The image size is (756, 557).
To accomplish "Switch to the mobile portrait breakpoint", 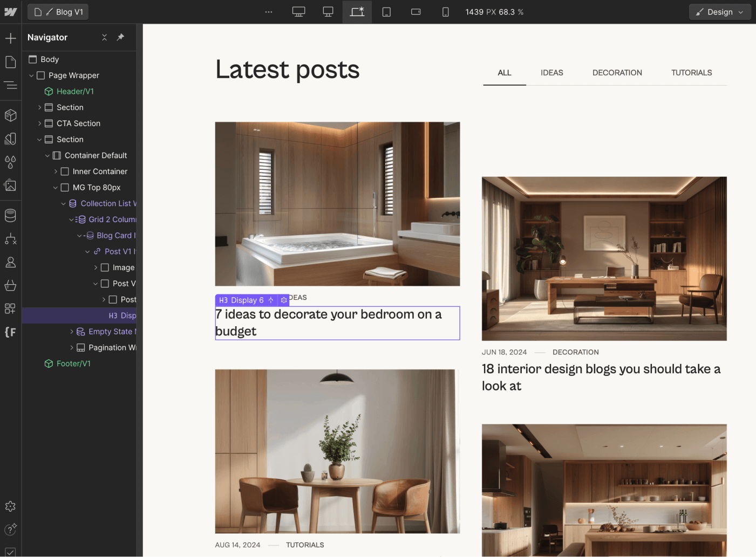I will click(446, 11).
